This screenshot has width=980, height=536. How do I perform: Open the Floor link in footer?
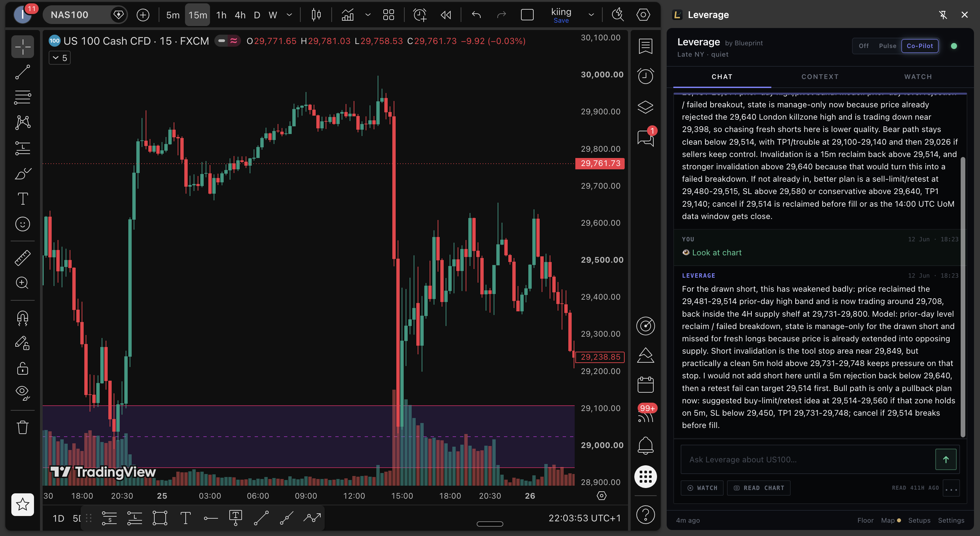pyautogui.click(x=865, y=520)
